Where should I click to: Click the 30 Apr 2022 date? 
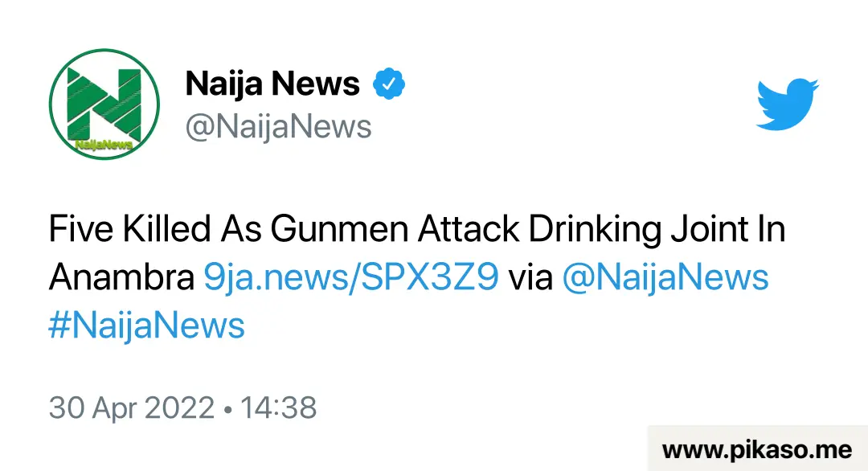131,408
